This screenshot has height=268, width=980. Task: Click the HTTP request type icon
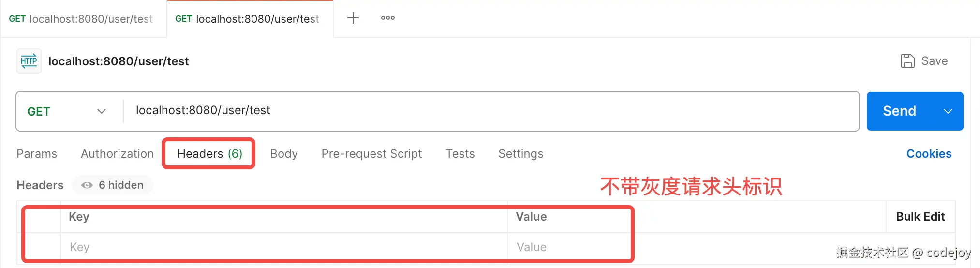point(29,61)
